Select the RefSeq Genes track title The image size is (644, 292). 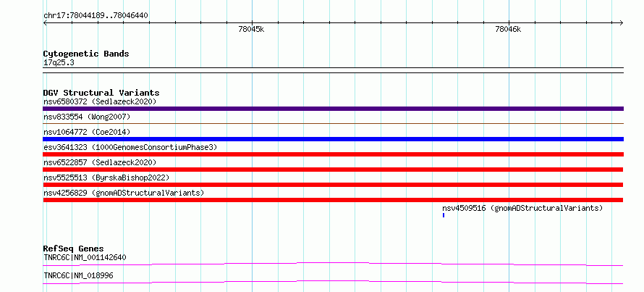pyautogui.click(x=74, y=249)
